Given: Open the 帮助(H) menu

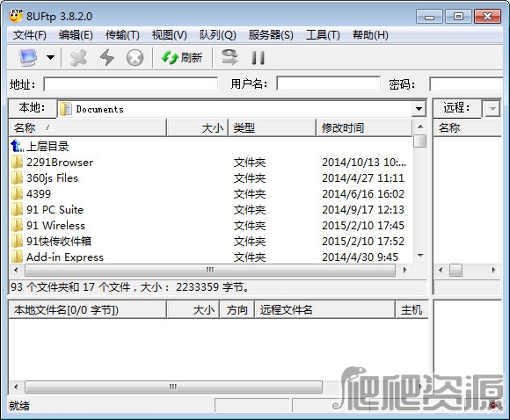Looking at the screenshot, I should point(370,35).
